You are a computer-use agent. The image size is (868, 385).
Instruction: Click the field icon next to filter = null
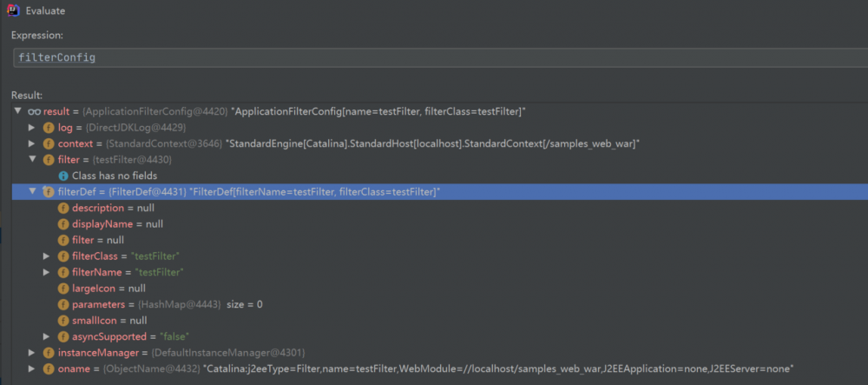[x=63, y=240]
